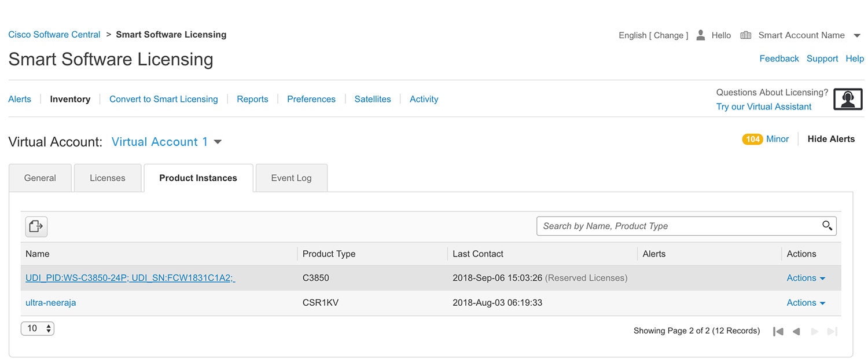This screenshot has height=359, width=868.
Task: Click the CSR1KV product type cell
Action: (x=321, y=303)
